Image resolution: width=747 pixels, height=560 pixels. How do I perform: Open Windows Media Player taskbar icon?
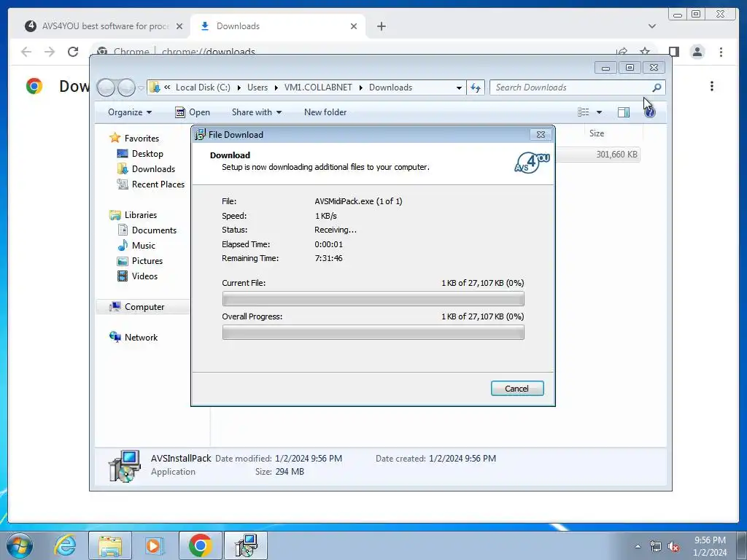pos(153,545)
